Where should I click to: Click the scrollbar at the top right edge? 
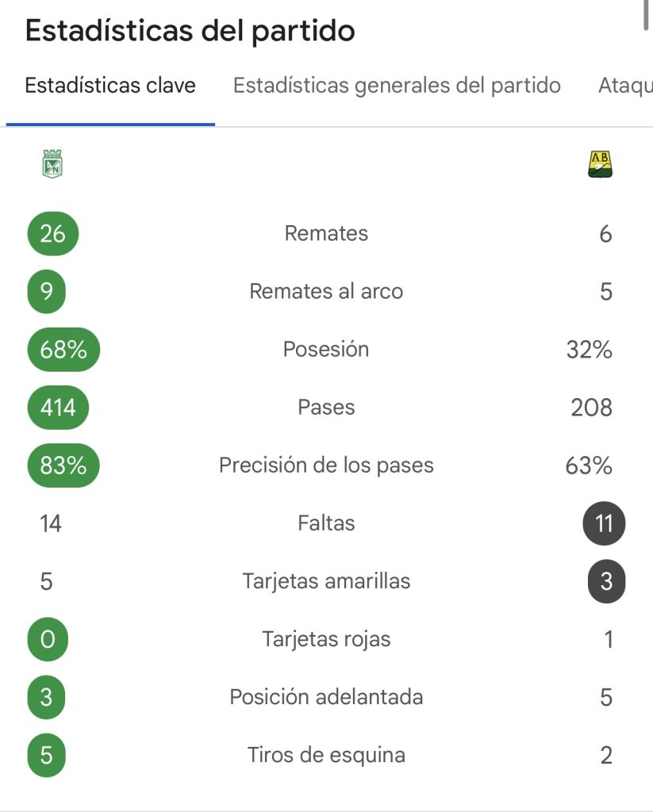[645, 14]
